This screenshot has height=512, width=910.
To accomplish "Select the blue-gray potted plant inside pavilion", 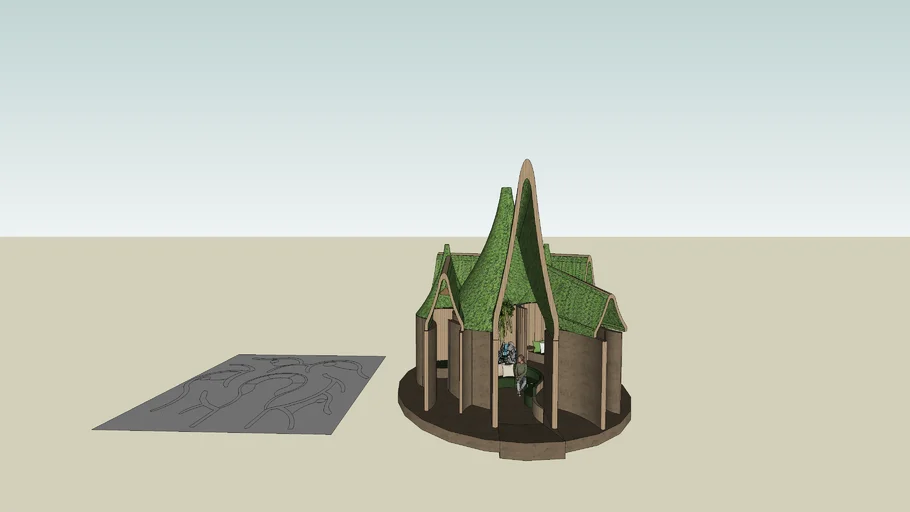I will [x=506, y=353].
